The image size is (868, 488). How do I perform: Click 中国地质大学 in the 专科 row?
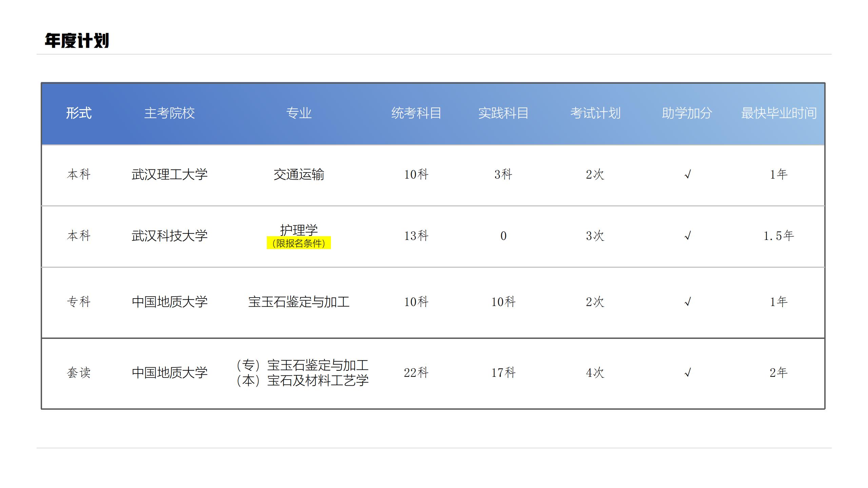tap(170, 302)
